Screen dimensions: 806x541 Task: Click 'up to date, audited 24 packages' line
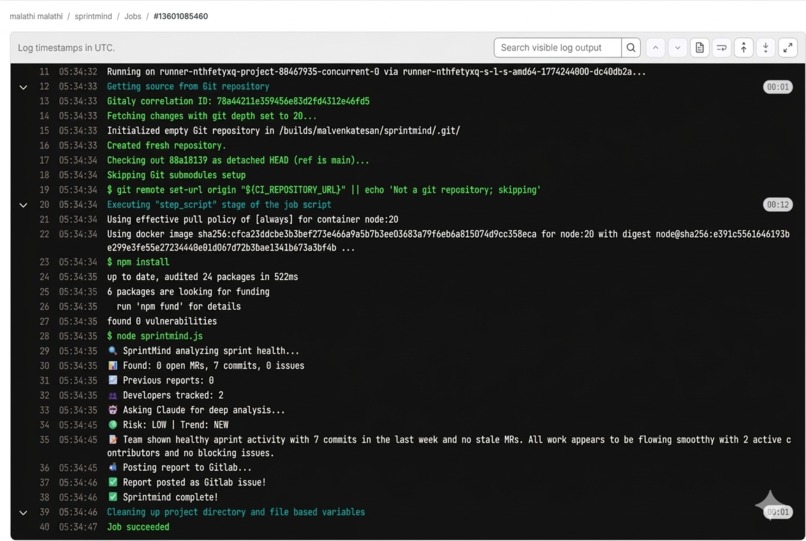tap(203, 277)
